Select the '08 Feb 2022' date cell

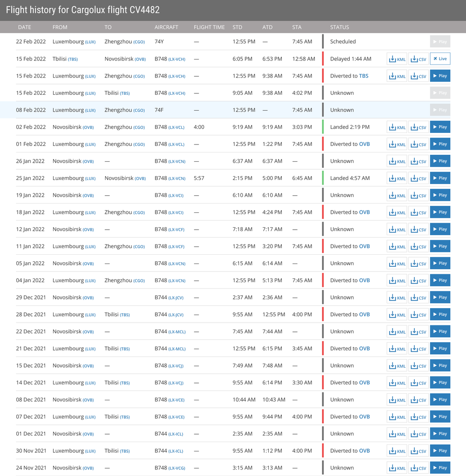pos(31,110)
